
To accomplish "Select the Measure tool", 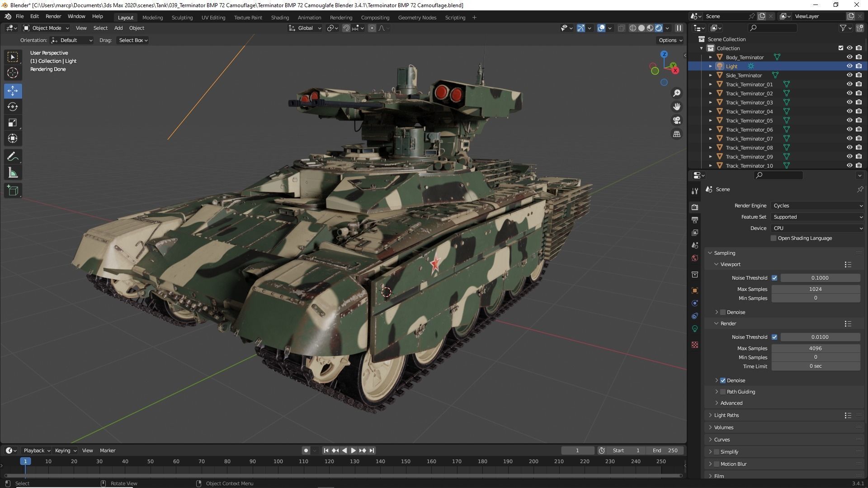I will click(13, 173).
